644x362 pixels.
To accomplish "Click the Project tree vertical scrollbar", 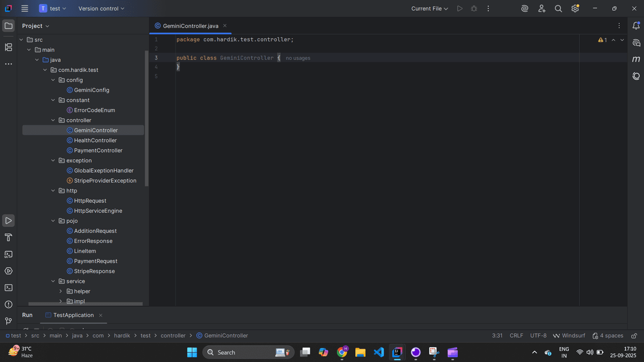I will pyautogui.click(x=147, y=118).
